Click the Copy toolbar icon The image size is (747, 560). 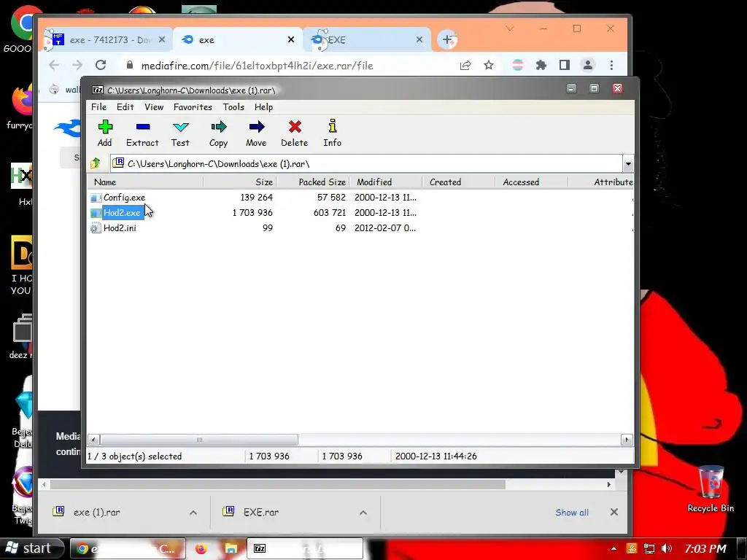[219, 133]
